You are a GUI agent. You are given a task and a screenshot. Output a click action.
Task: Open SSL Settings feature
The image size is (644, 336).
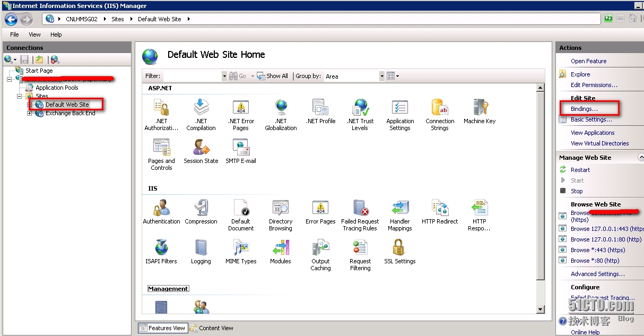click(x=400, y=252)
